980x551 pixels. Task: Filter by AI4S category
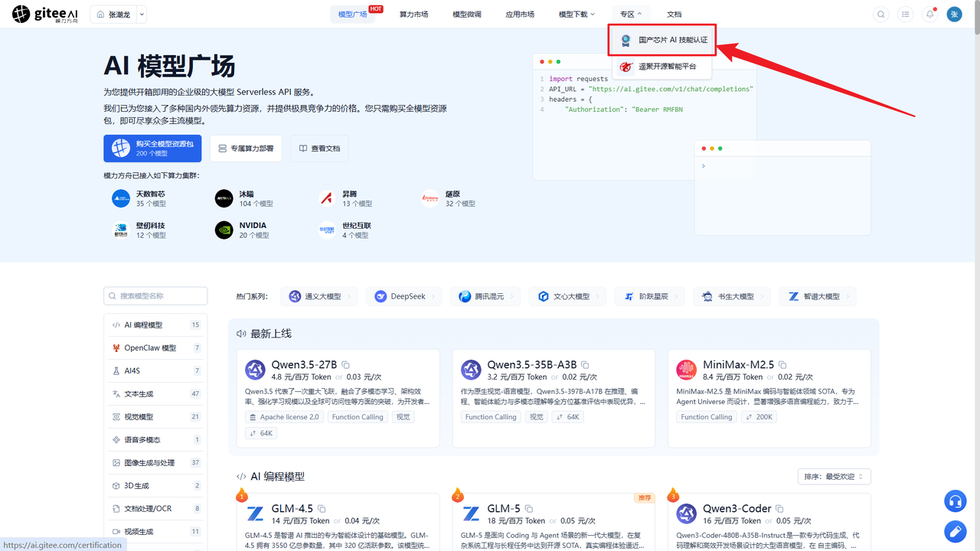tap(155, 371)
